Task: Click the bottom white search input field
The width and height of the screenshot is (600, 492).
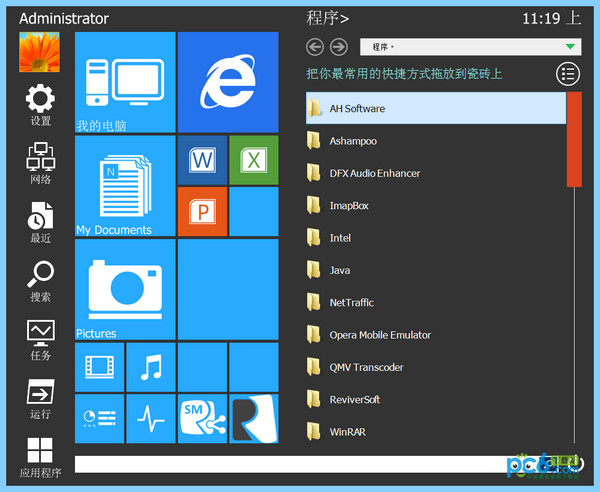Action: point(291,464)
